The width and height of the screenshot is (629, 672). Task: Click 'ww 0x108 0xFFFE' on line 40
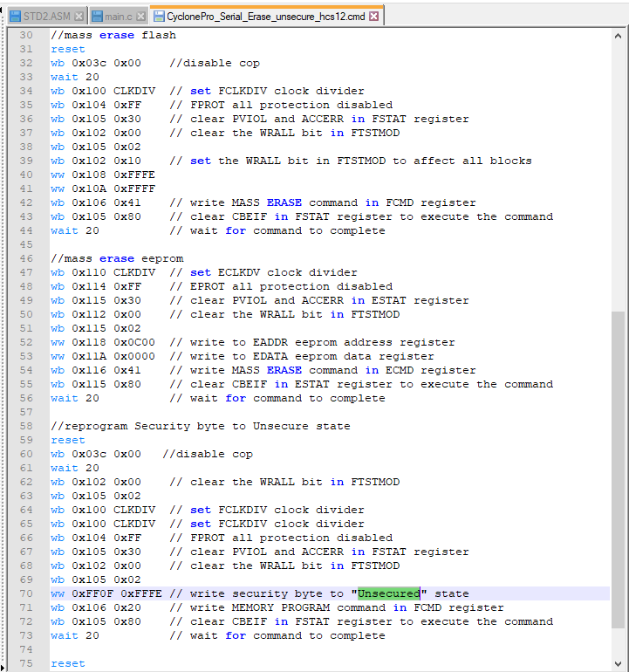103,175
